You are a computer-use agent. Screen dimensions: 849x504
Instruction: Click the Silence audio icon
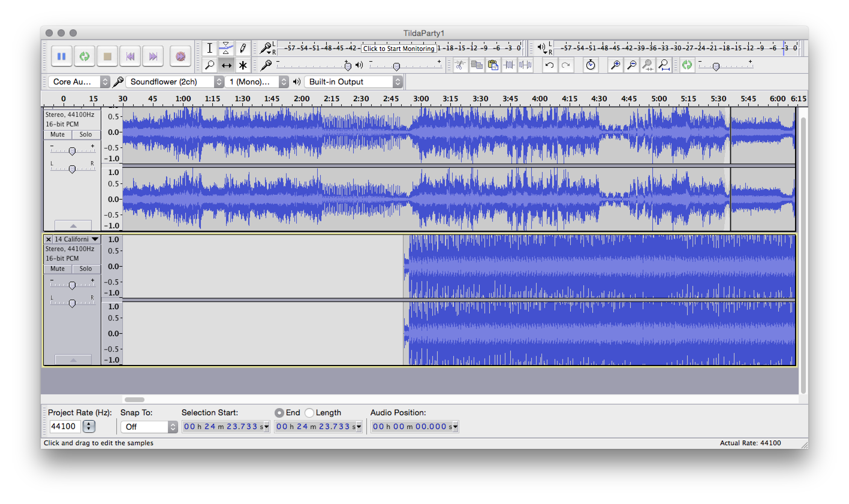525,65
